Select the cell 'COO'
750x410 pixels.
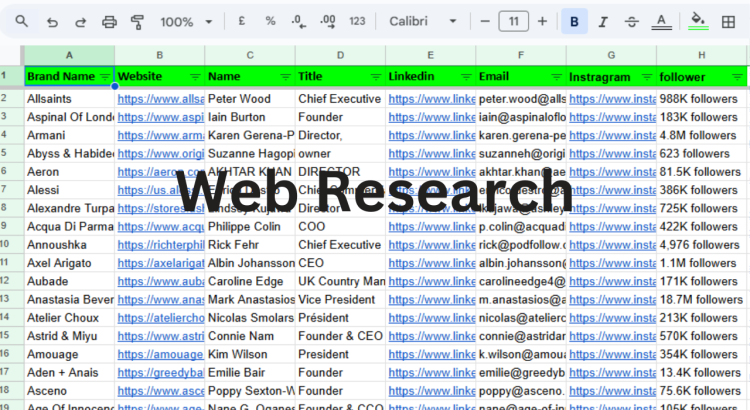coord(340,227)
